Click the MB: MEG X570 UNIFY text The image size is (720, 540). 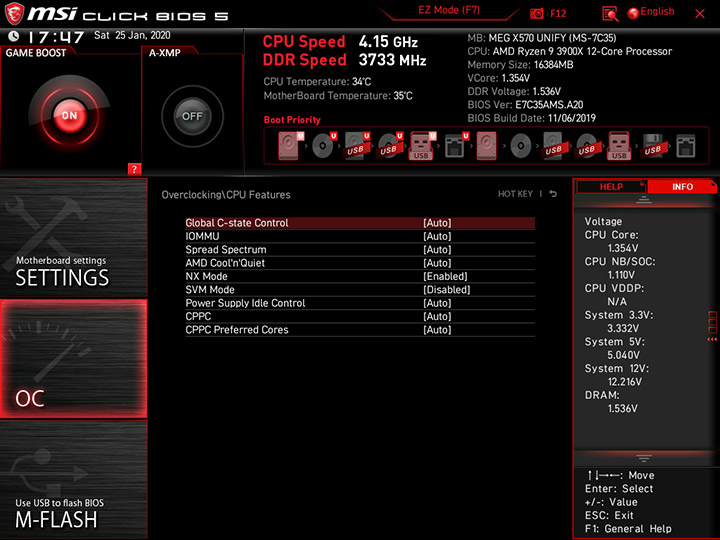click(x=542, y=38)
